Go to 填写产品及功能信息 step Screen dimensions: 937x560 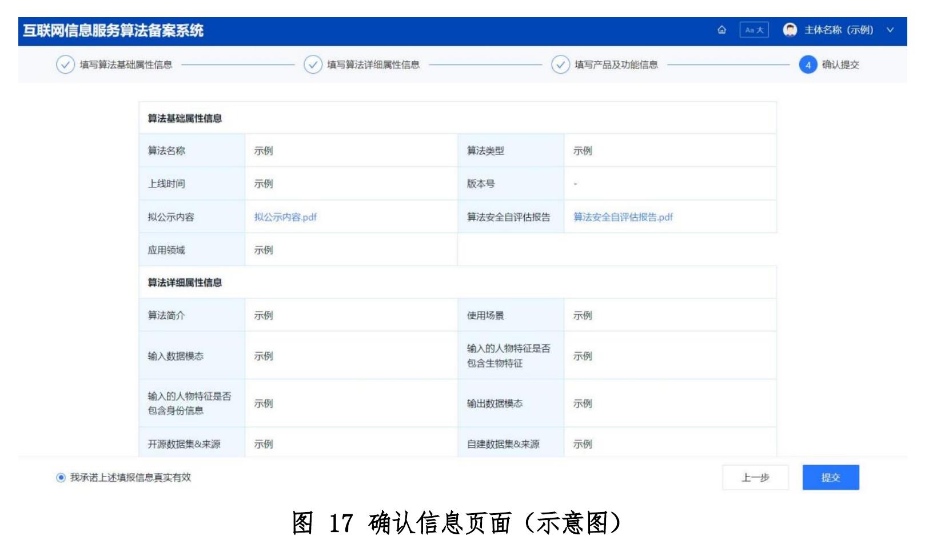(616, 65)
